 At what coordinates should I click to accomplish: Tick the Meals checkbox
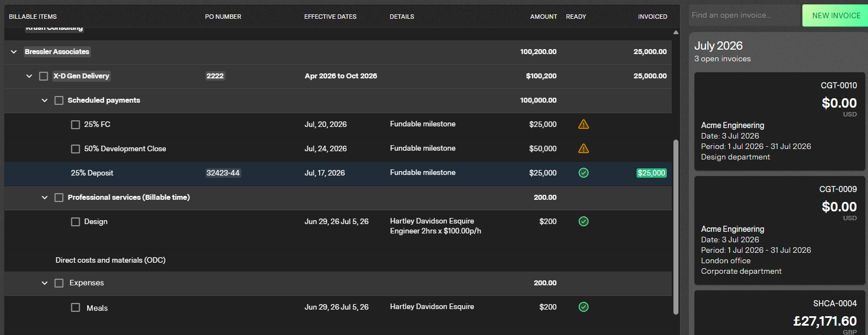pos(76,307)
